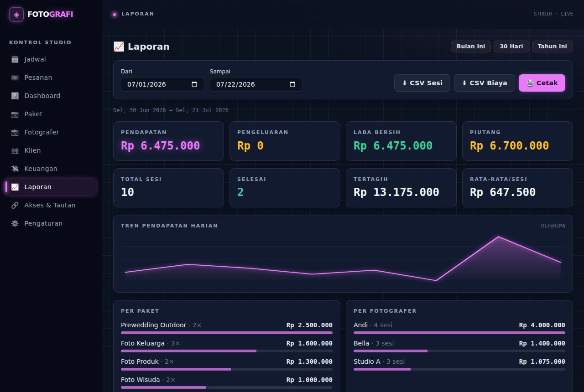The height and width of the screenshot is (392, 584).
Task: Click the FOTOGRAFI logo icon
Action: (16, 15)
